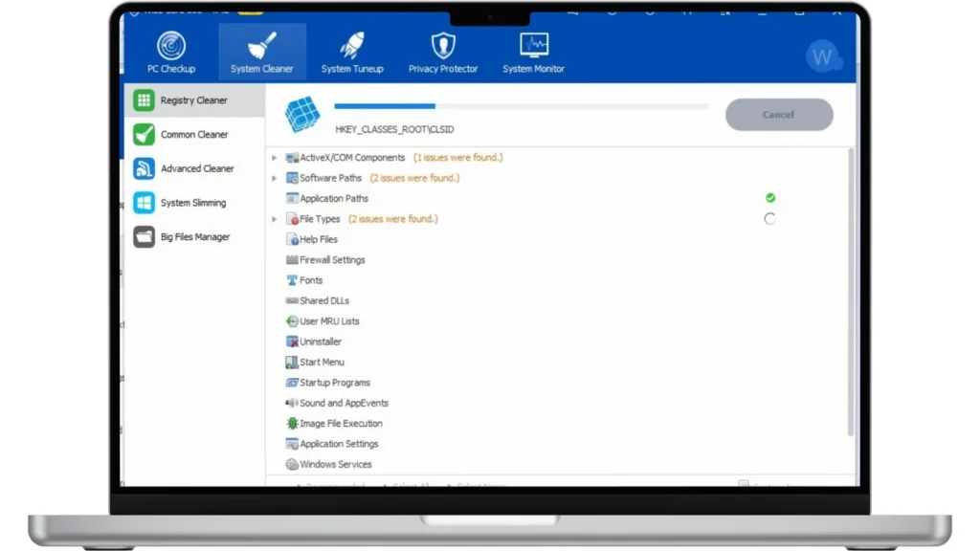The height and width of the screenshot is (551, 980).
Task: Expand the Software Paths issues list
Action: click(x=275, y=179)
